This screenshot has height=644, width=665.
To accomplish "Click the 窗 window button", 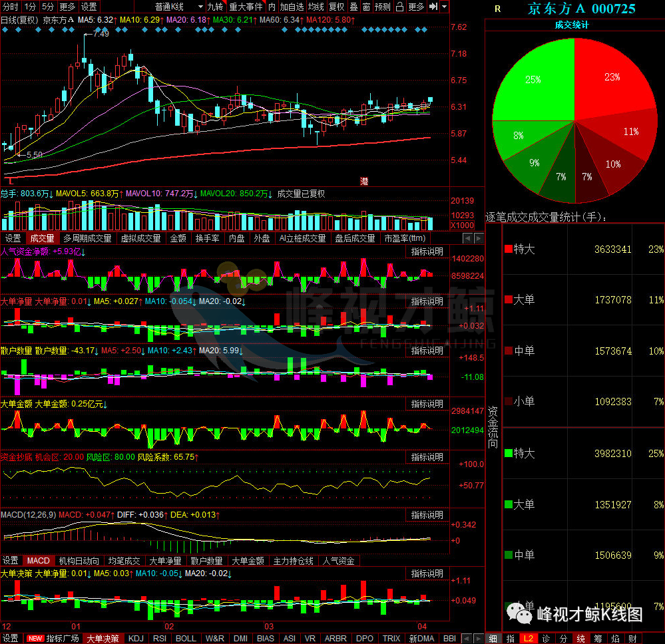I will [x=366, y=7].
